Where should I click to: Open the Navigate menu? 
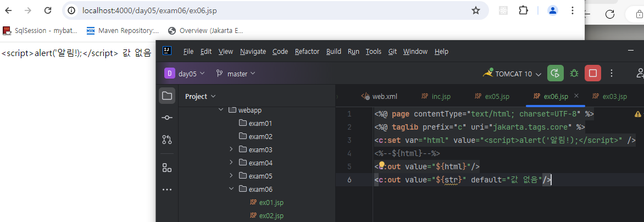click(253, 51)
